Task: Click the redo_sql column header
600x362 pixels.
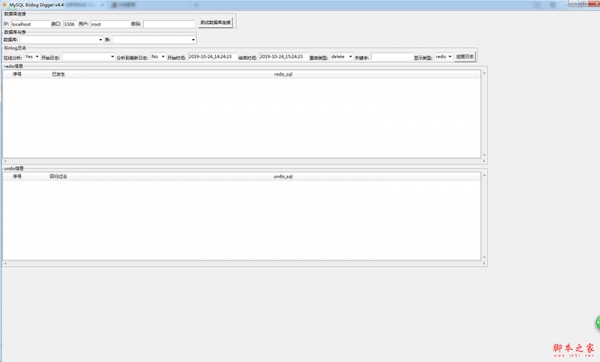Action: 283,74
